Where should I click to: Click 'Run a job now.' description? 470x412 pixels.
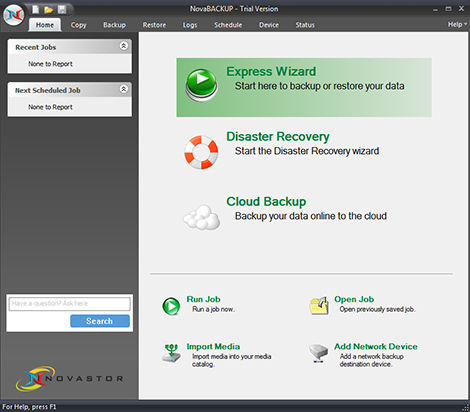click(x=213, y=309)
